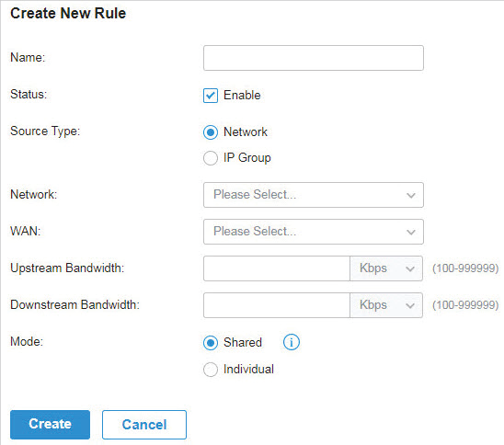Click the chevron arrow in Network dropdown
The image size is (504, 445).
[x=411, y=195]
